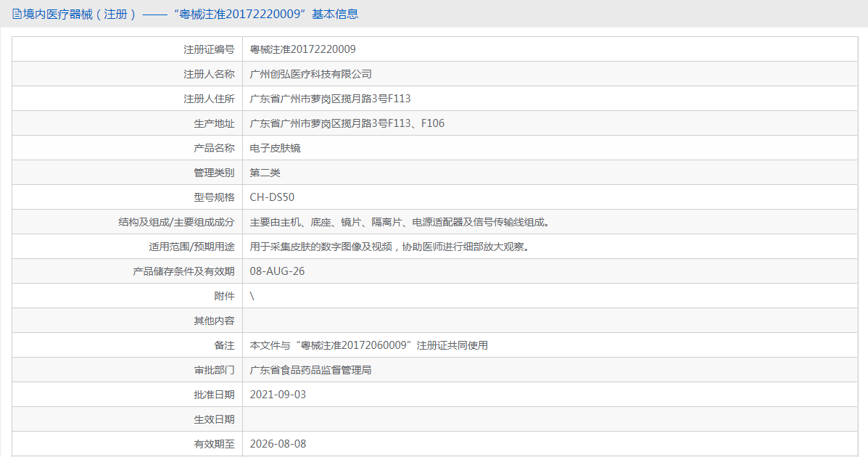Screen dimensions: 868x457
Task: Click the label '生产地址'
Action: pos(214,123)
